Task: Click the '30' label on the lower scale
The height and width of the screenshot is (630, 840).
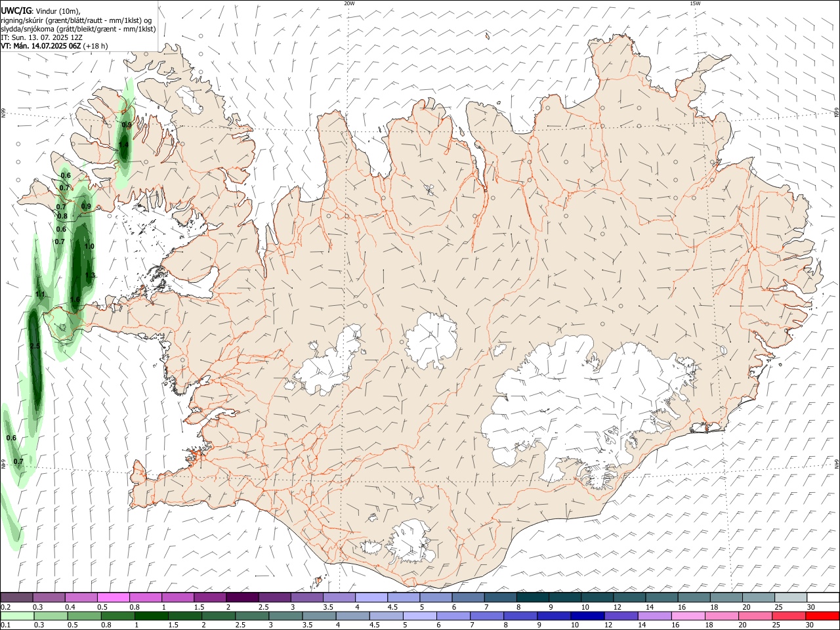Action: coord(808,625)
